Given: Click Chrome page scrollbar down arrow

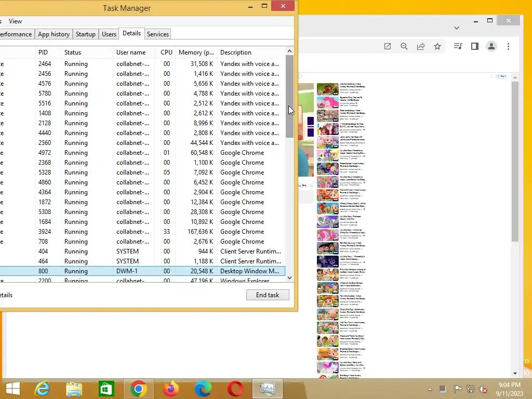Looking at the screenshot, I should 515,373.
